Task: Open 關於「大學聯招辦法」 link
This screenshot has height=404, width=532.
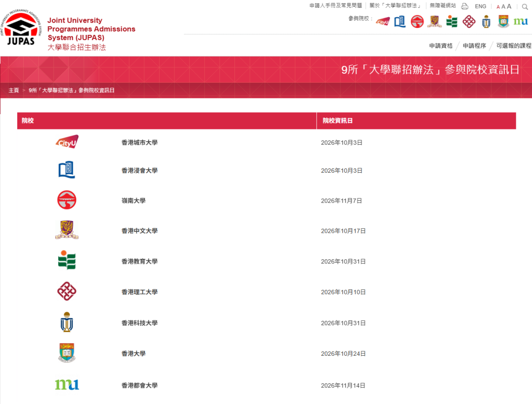Action: pos(396,6)
